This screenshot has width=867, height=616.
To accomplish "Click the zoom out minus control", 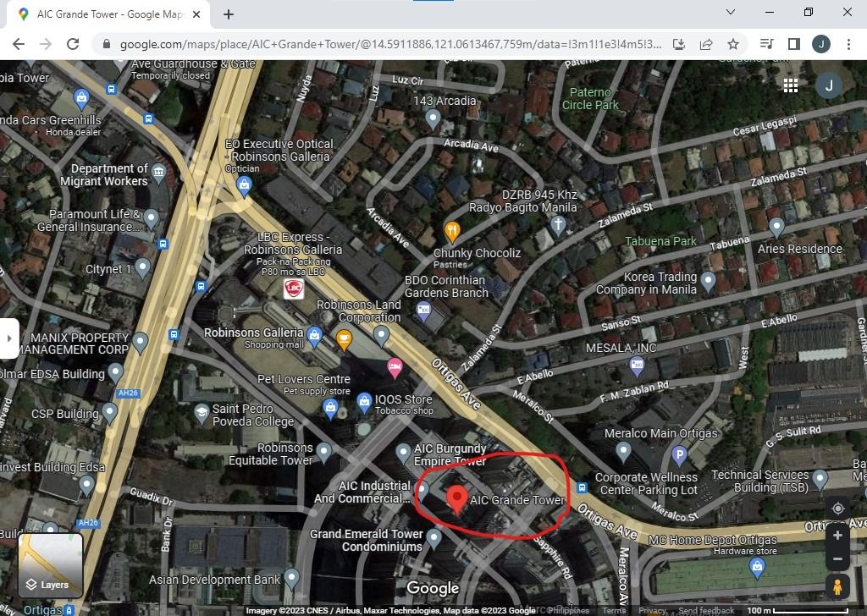I will (837, 558).
